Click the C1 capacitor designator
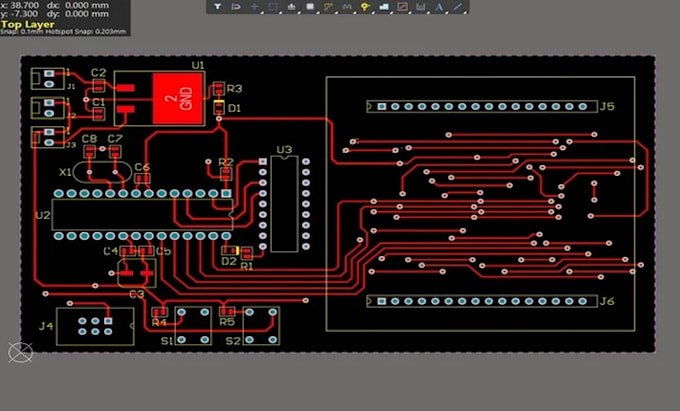This screenshot has height=411, width=680. tap(98, 102)
